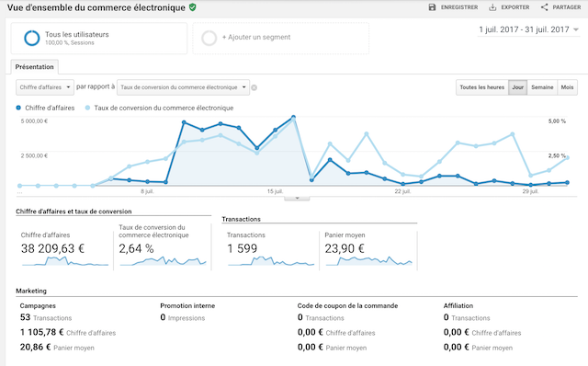Click the Exporter download icon
Viewport: 588px width, 366px height.
pos(492,7)
